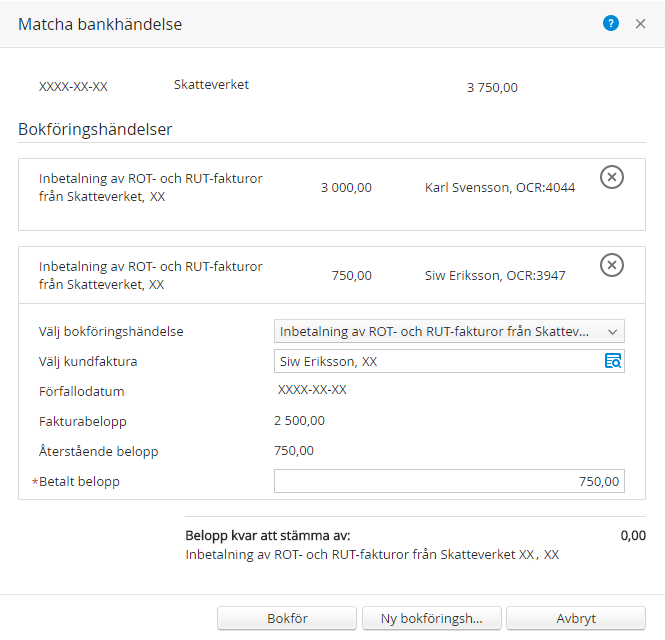Close the Matcha bankhändelse dialog
The image size is (665, 640).
[640, 24]
